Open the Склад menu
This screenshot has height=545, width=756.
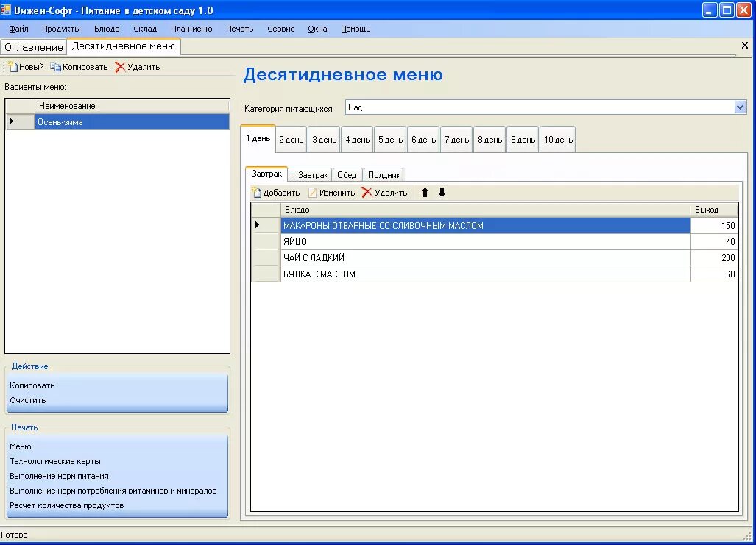145,29
